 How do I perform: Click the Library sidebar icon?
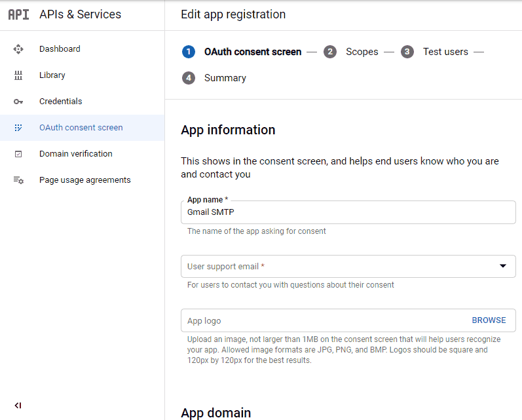tap(18, 75)
